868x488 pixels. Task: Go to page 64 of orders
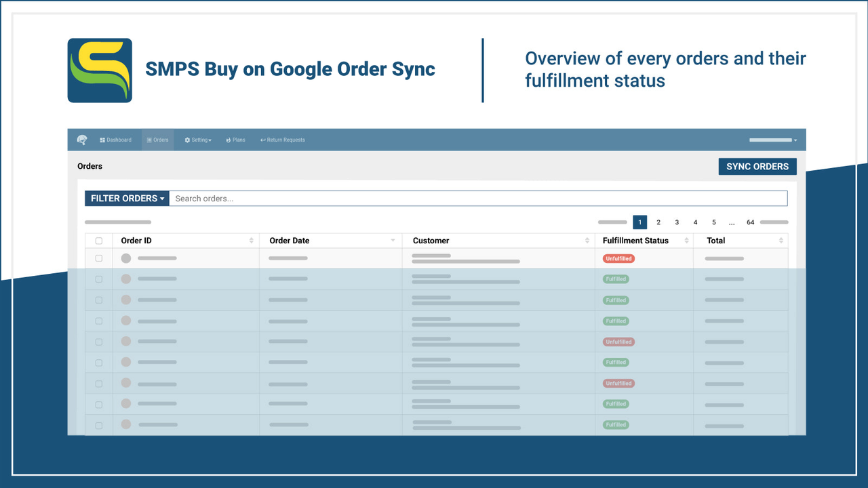750,222
